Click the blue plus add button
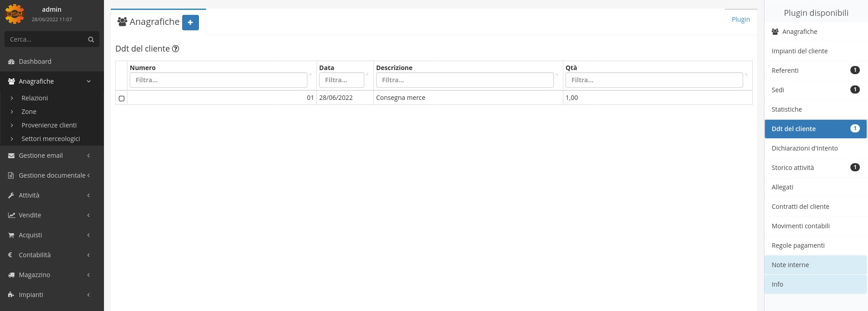Image resolution: width=868 pixels, height=311 pixels. (190, 22)
